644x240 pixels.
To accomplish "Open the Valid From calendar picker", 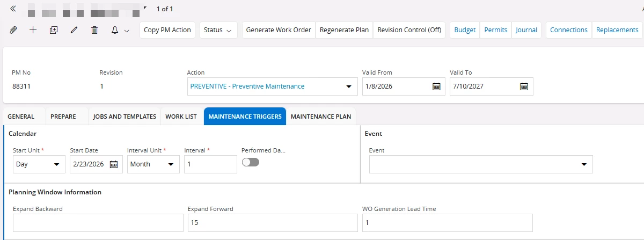I will (436, 86).
